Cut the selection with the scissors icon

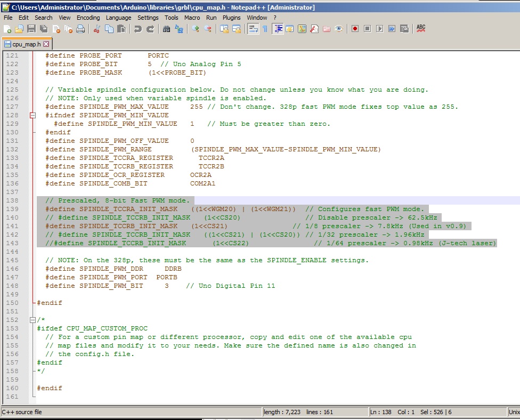[97, 29]
